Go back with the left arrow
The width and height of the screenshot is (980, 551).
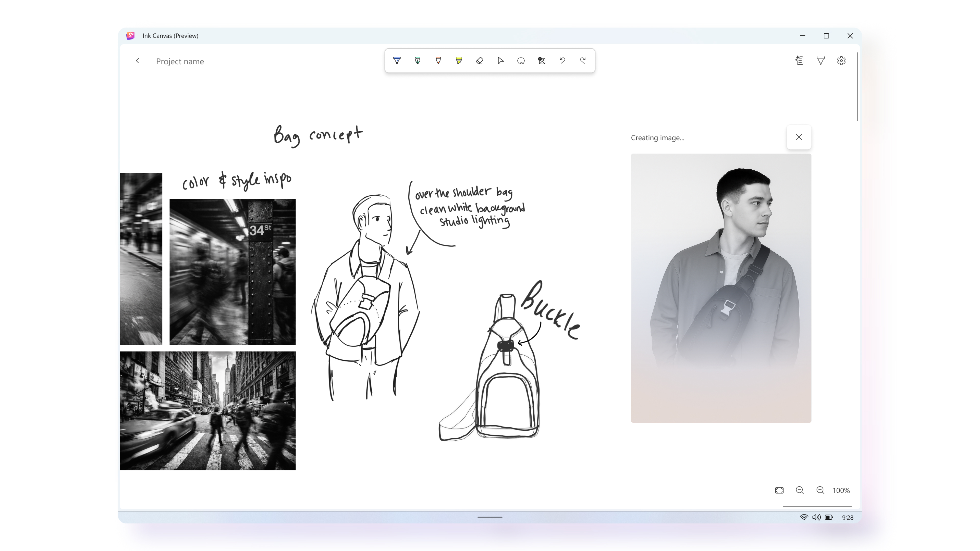click(138, 61)
